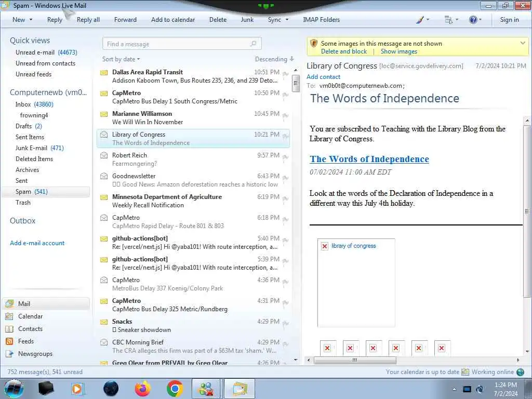Click envelope icon of CBC Morning Brief
Screen dimensions: 532x399
(104, 342)
